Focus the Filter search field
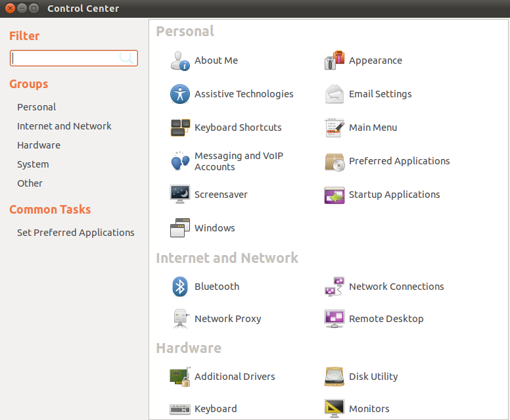 coord(74,58)
